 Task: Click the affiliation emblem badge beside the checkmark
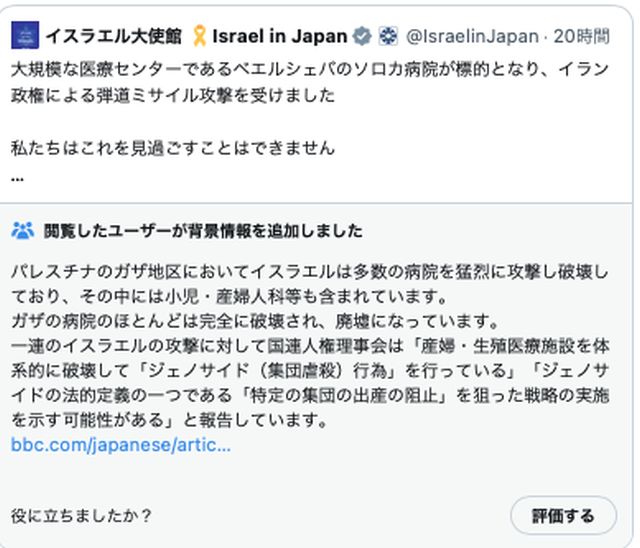[388, 37]
